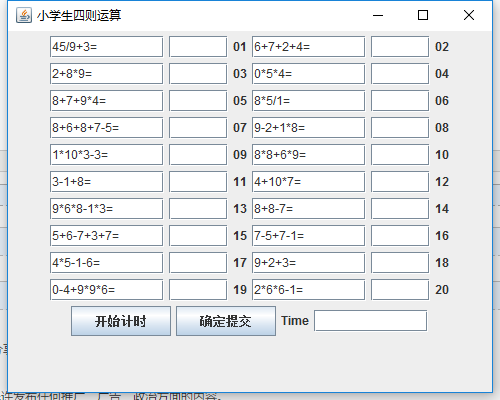Viewport: 500px width, 400px height.
Task: Click the answer box for question 17
Action: (198, 263)
